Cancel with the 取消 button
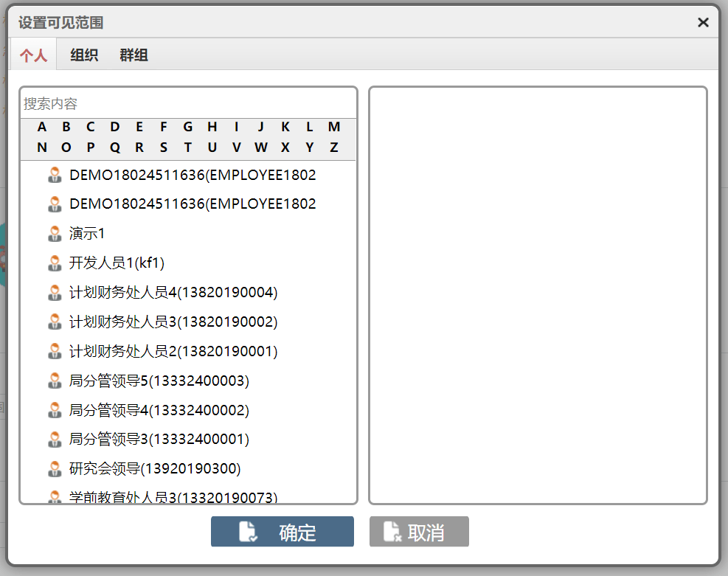Screen dimensions: 728x576 click(419, 532)
